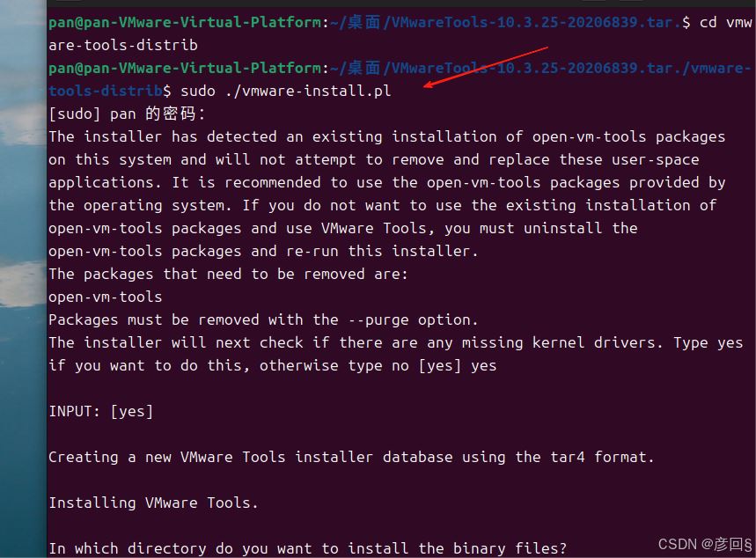Click the first green "pan@pan-VMware-Virtual-Platform" prompt
The height and width of the screenshot is (558, 756).
click(x=185, y=22)
